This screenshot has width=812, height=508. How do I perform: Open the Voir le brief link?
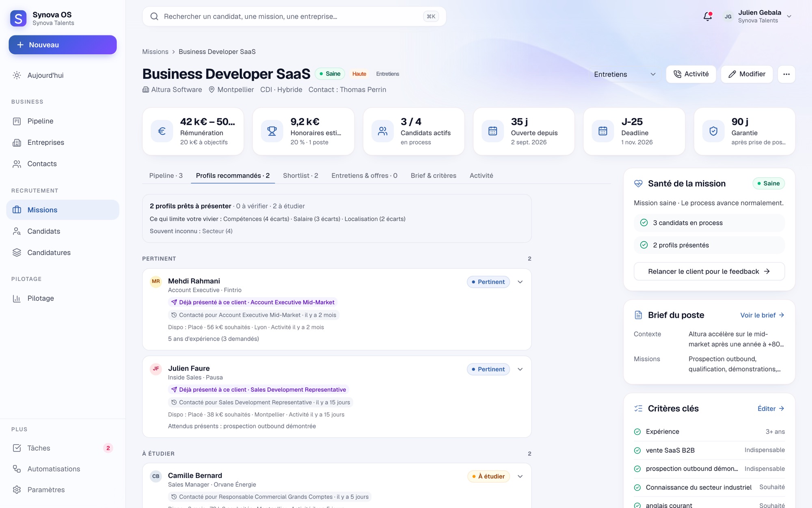pyautogui.click(x=762, y=315)
